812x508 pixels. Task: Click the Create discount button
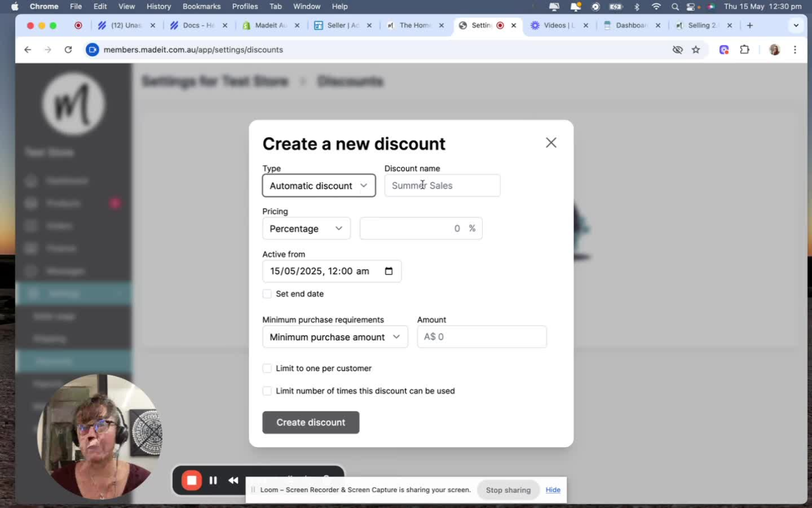tap(310, 422)
